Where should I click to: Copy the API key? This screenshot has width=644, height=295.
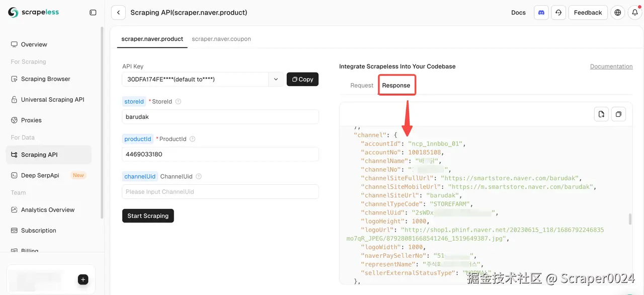tap(302, 79)
